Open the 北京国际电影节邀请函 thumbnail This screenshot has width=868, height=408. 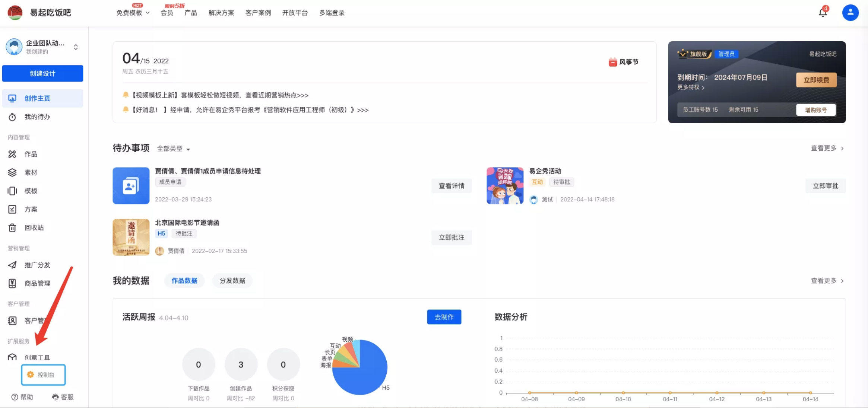[x=131, y=237]
